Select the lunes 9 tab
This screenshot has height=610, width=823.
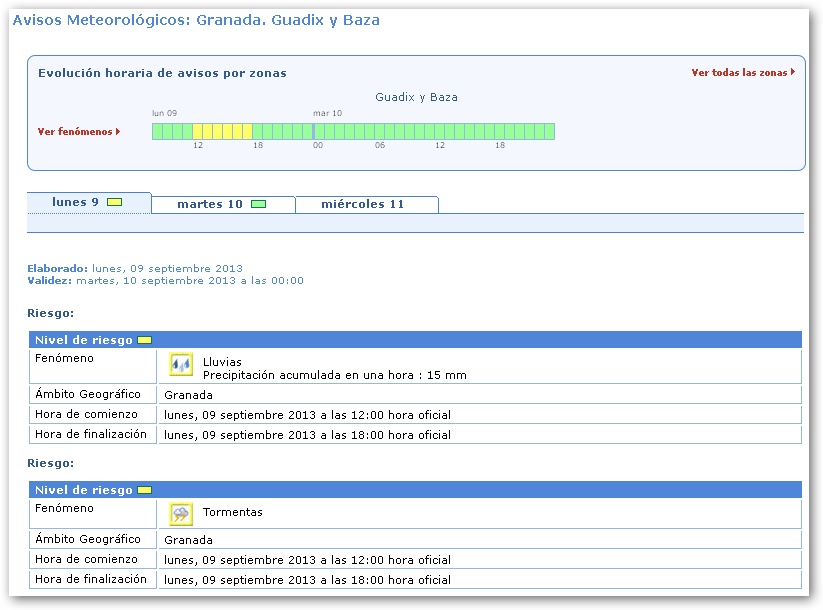pyautogui.click(x=76, y=202)
